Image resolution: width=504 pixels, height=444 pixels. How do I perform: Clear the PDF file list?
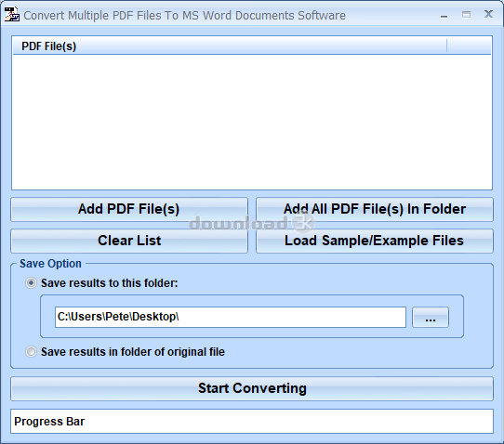click(129, 241)
